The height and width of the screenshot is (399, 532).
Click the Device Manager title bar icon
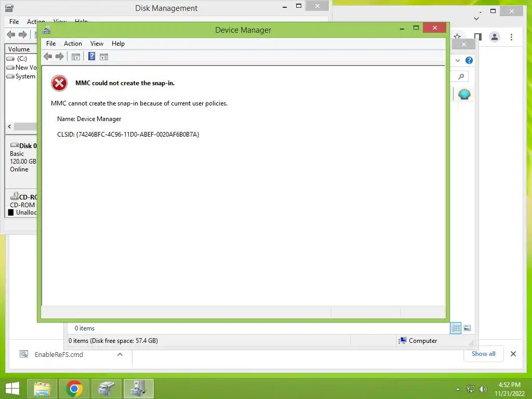(46, 30)
